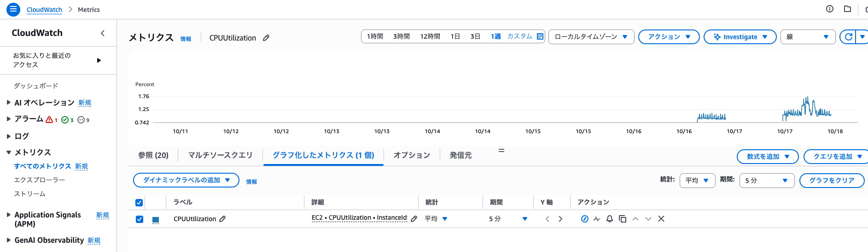
Task: Open the local timezone dropdown
Action: (591, 37)
